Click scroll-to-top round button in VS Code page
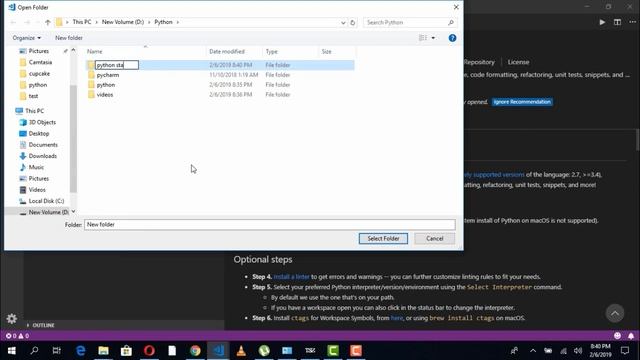 click(615, 313)
